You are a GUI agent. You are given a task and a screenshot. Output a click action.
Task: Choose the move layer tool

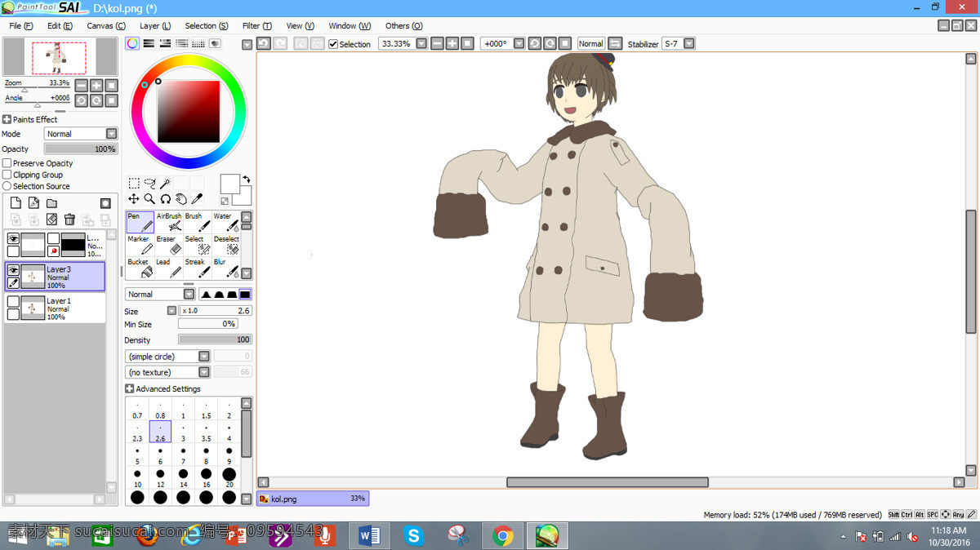134,198
